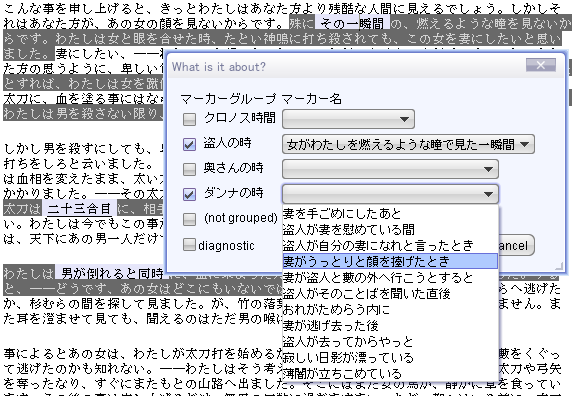Uncheck the 盗人の時 checkbox
Image resolution: width=578 pixels, height=396 pixels.
189,144
